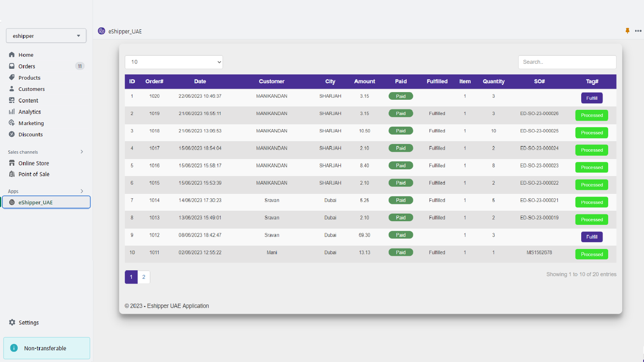This screenshot has height=362, width=644.
Task: Click Processed button for order 1018
Action: pos(592,133)
